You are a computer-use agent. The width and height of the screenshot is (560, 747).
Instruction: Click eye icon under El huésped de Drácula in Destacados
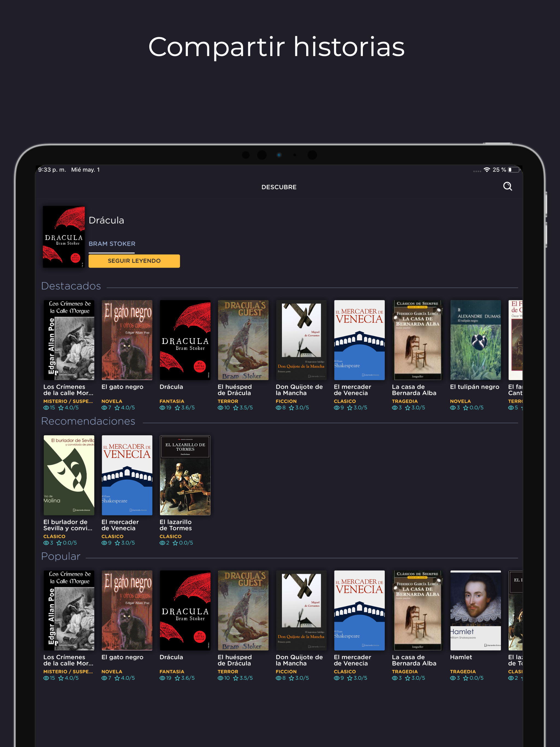click(x=221, y=408)
